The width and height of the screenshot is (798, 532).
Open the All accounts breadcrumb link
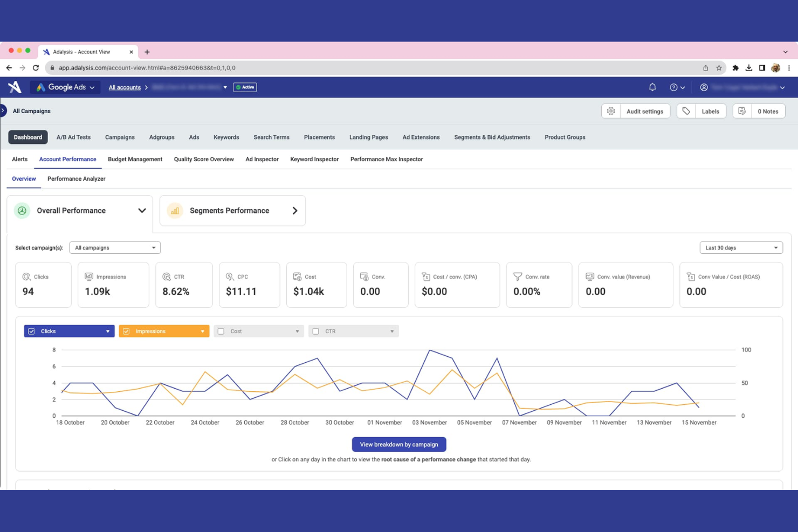124,87
